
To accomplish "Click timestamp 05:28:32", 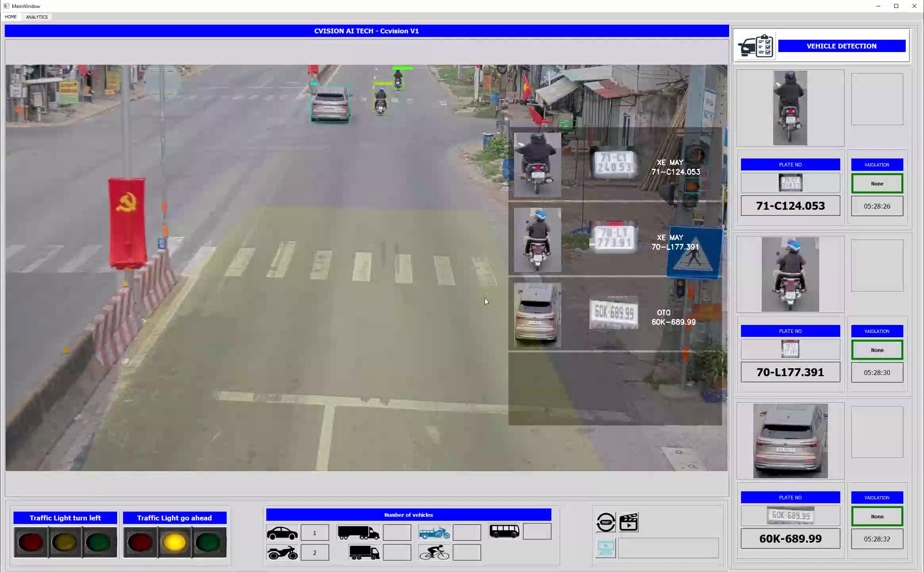I will 877,539.
